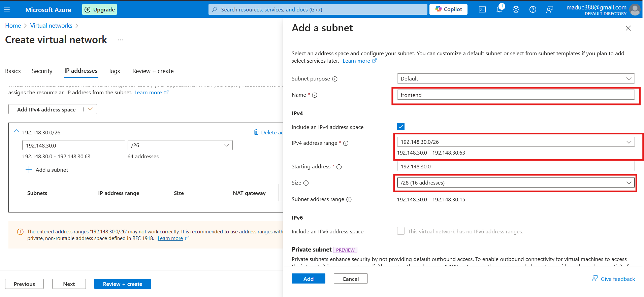Click the Delete address space trash icon
644x297 pixels.
tap(256, 132)
